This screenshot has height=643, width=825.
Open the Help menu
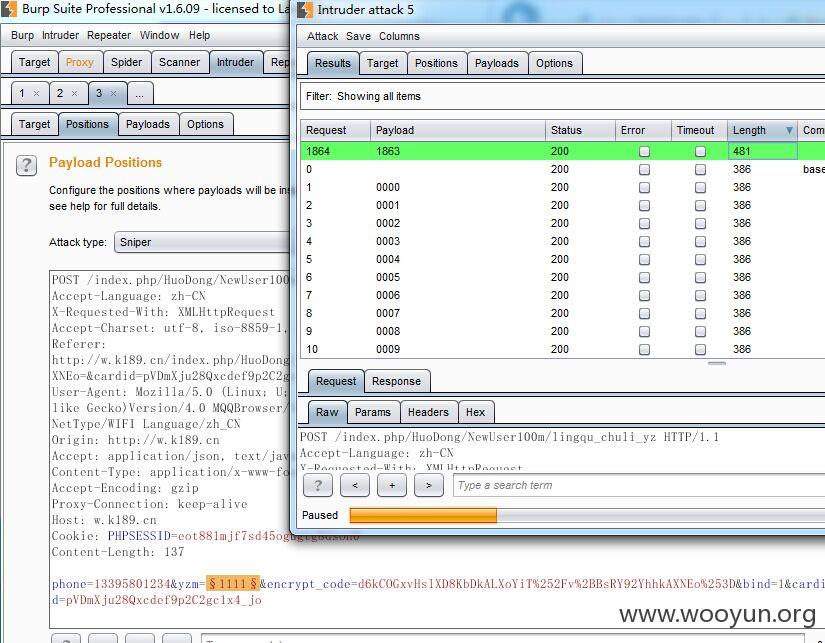[x=199, y=35]
